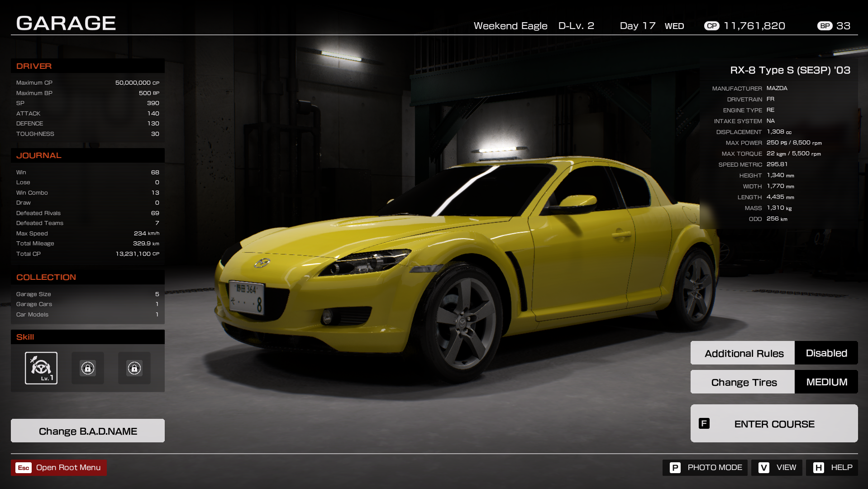Screen dimensions: 868x489
Task: Click the Car Models row
Action: 88,314
